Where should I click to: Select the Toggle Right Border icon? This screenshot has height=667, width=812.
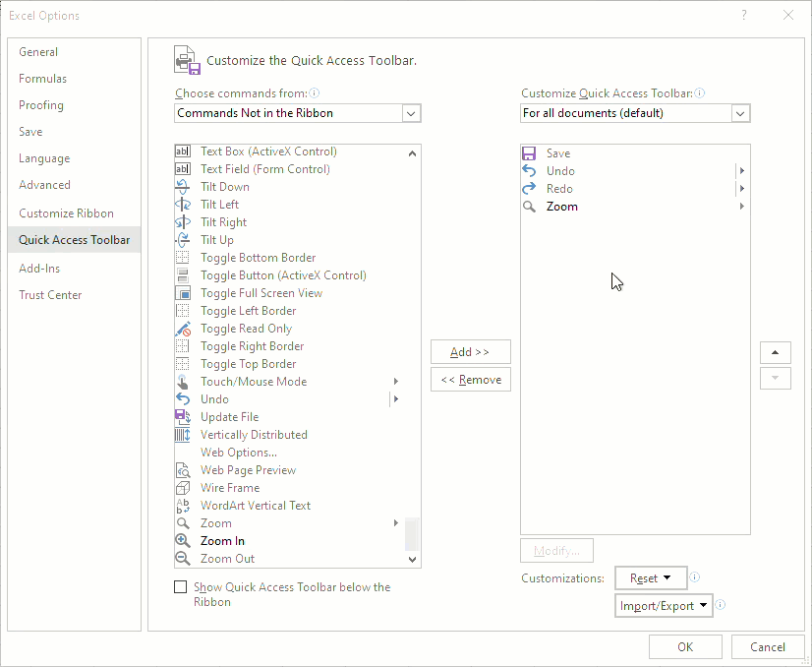click(x=182, y=345)
